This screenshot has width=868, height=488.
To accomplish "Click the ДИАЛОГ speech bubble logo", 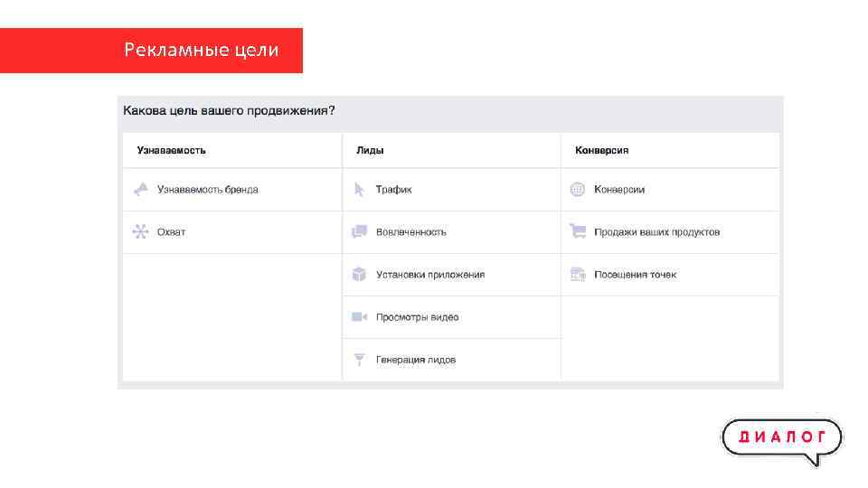I will [x=782, y=438].
